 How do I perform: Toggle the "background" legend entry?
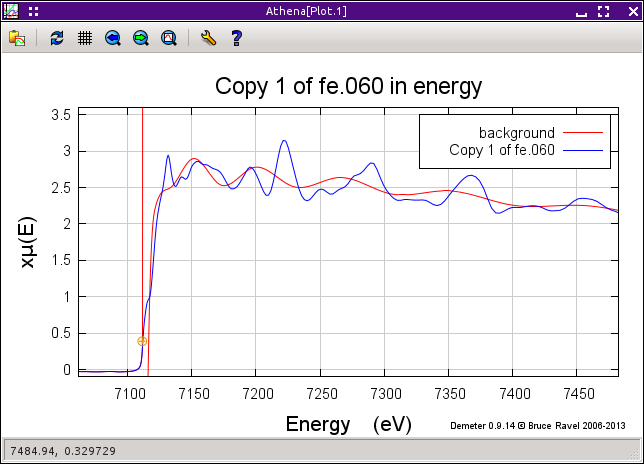point(516,133)
